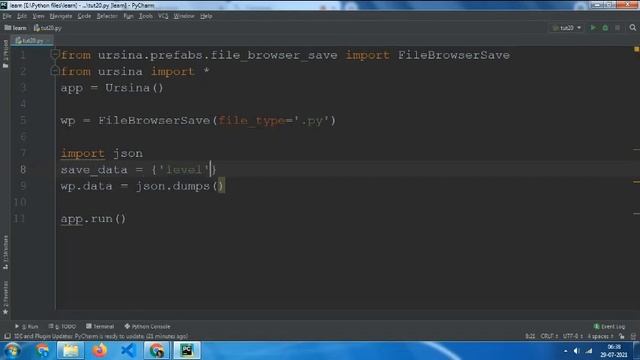This screenshot has width=640, height=360.
Task: Open Windows Explorer from the taskbar
Action: pos(70,351)
